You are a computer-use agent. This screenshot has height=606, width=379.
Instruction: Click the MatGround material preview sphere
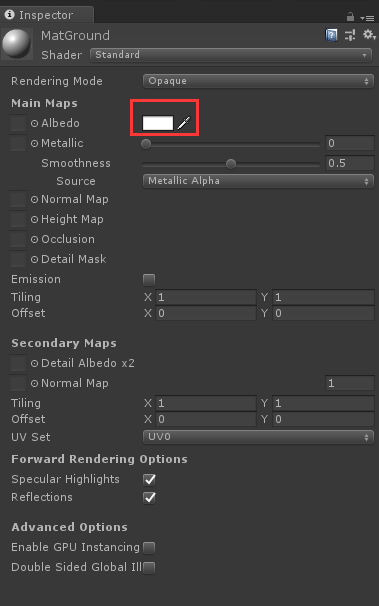click(x=17, y=44)
